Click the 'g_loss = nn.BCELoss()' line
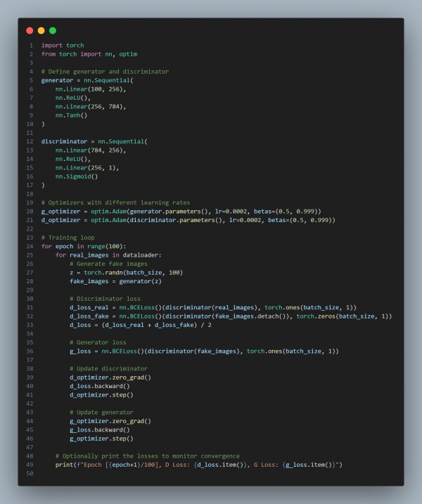Screen dimensions: 422x504 point(204,351)
